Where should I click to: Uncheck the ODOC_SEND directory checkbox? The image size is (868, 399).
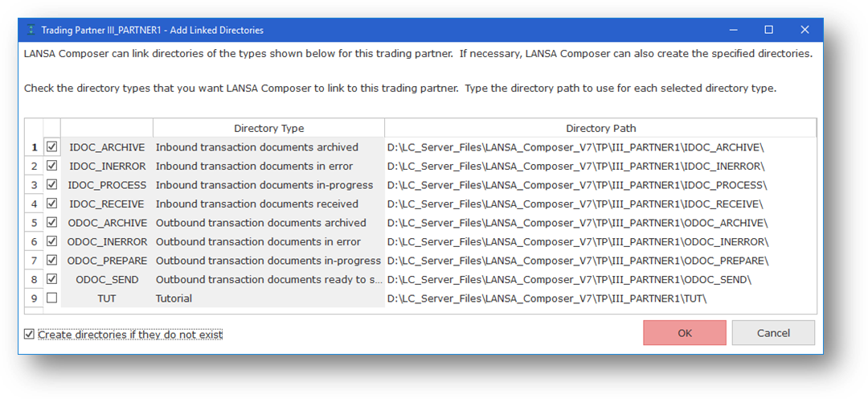click(52, 279)
